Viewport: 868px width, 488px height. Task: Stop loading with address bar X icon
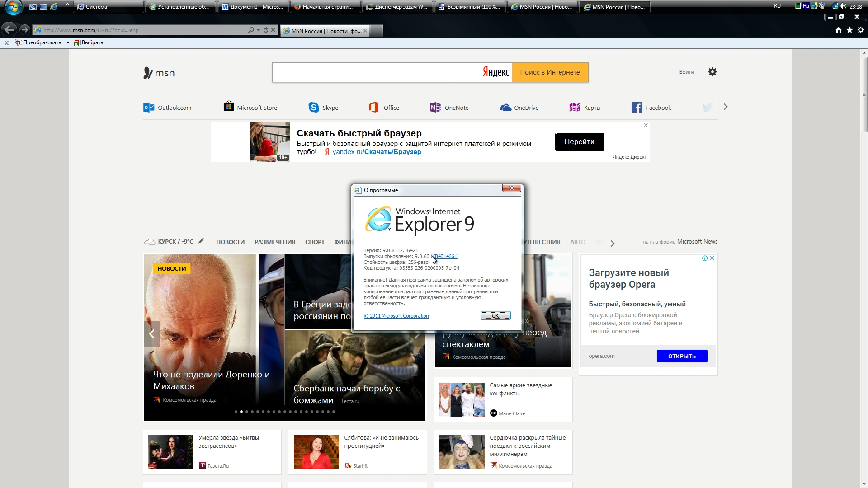[273, 30]
